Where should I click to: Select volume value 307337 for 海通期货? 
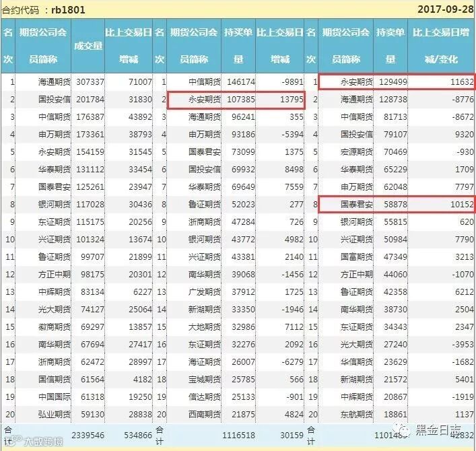coord(90,81)
